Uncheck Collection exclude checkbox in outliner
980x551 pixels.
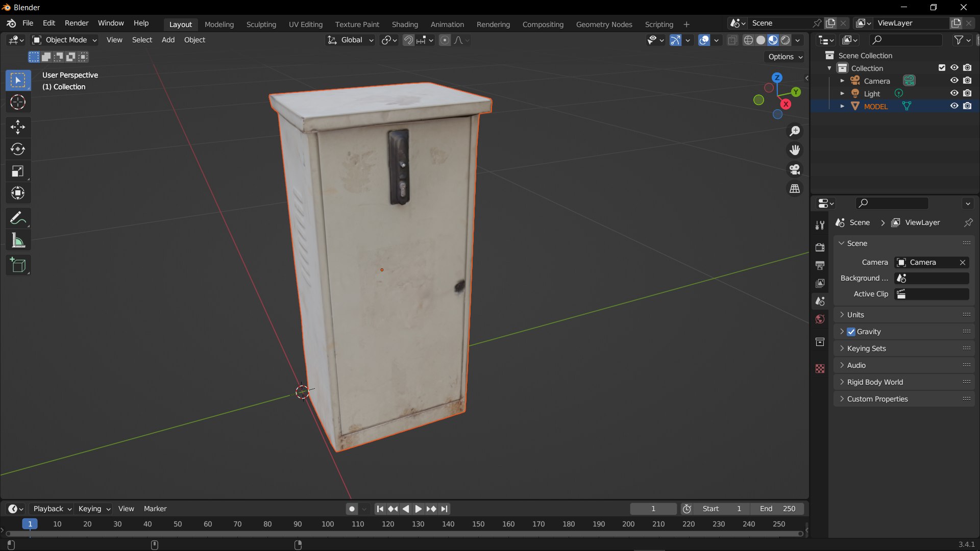[x=942, y=68]
